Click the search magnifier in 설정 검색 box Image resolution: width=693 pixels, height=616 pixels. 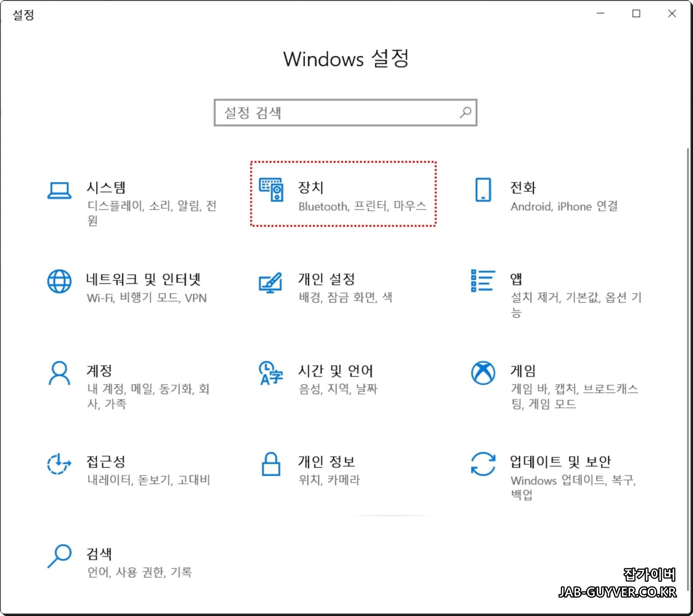coord(465,112)
